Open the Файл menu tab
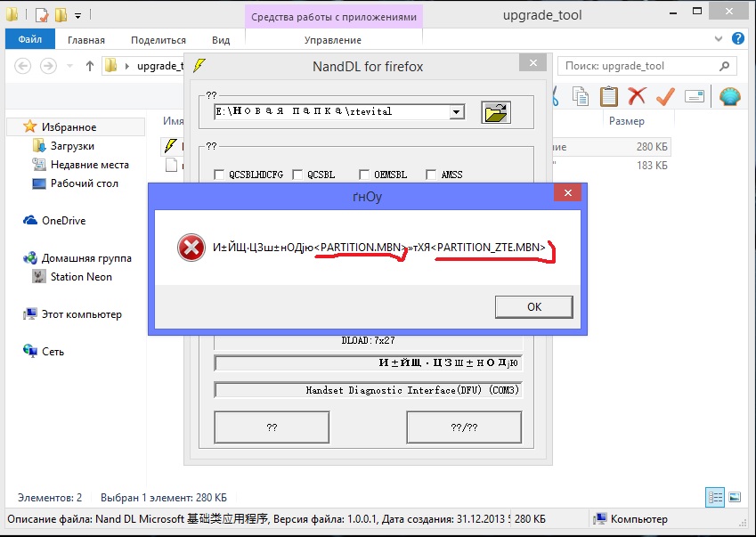The height and width of the screenshot is (537, 756). [29, 40]
